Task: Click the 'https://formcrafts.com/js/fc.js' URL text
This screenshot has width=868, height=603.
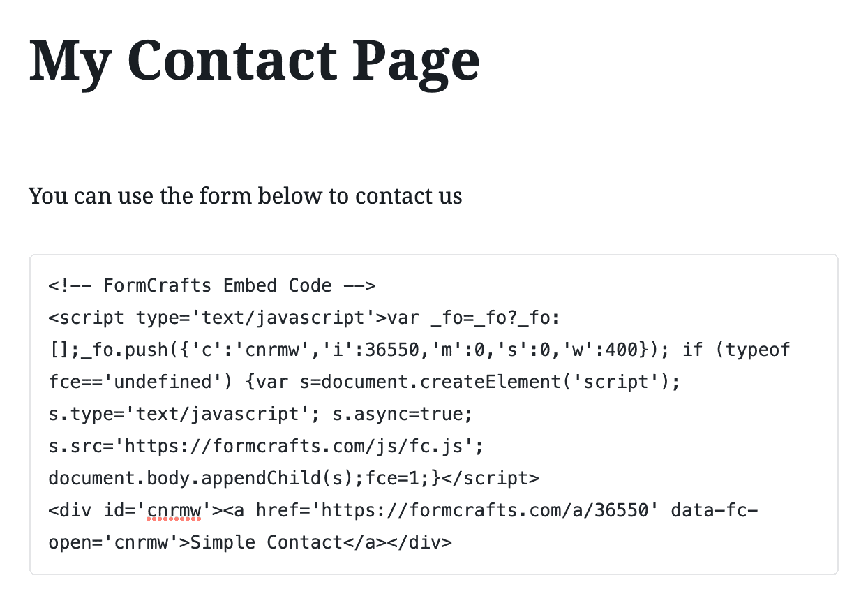Action: point(293,446)
